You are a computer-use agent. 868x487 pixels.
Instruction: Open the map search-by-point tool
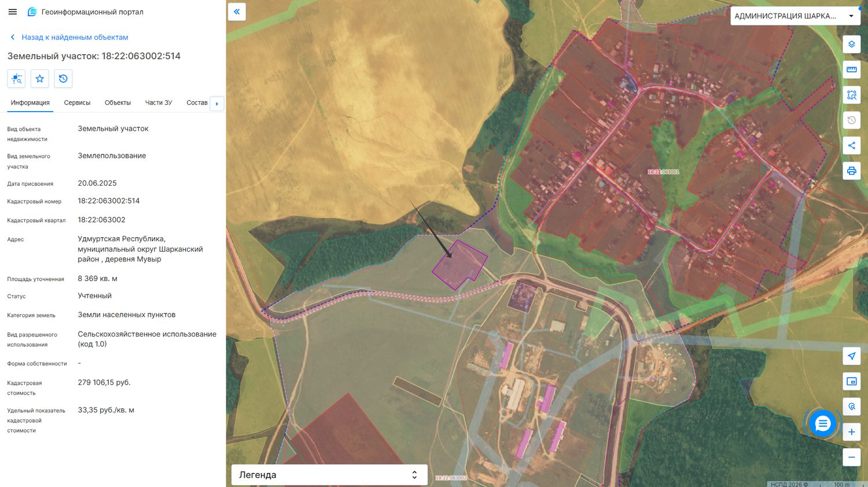(x=851, y=407)
